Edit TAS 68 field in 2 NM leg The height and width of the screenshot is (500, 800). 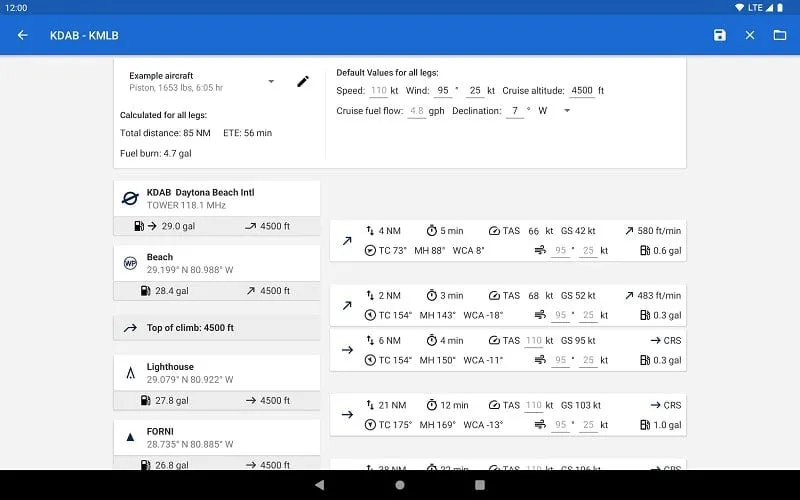coord(534,296)
